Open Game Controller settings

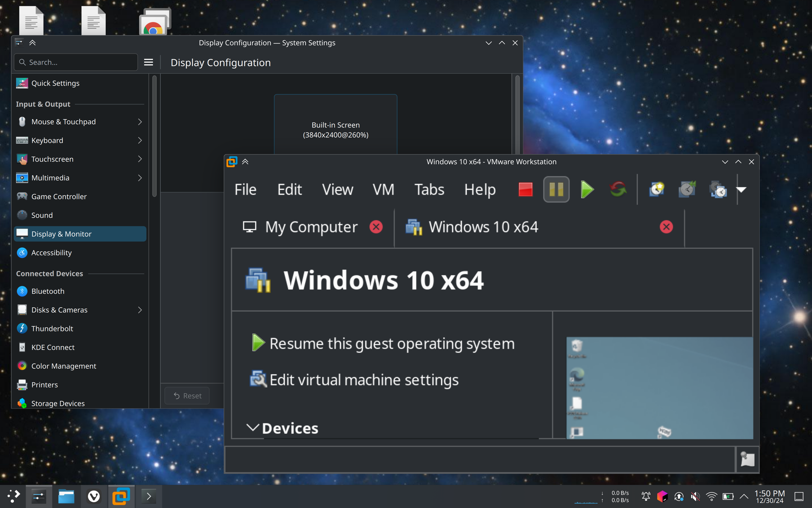click(x=80, y=197)
